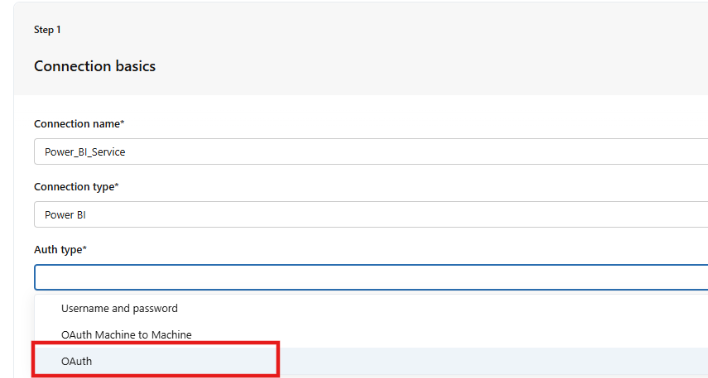Click the Connection basics heading

95,66
